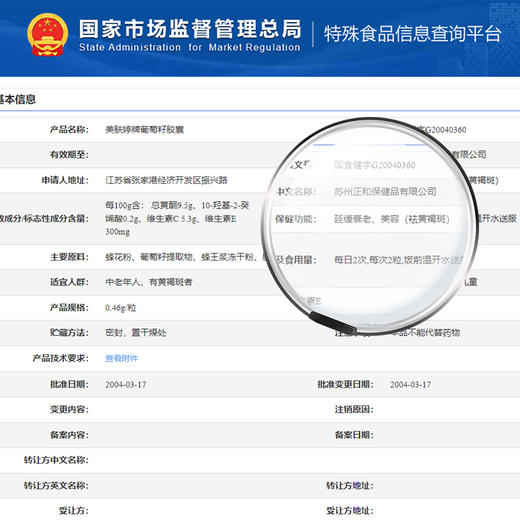The width and height of the screenshot is (520, 520).
Task: Click magnified dosage text 每日2次,每次2粒
Action: (x=368, y=260)
